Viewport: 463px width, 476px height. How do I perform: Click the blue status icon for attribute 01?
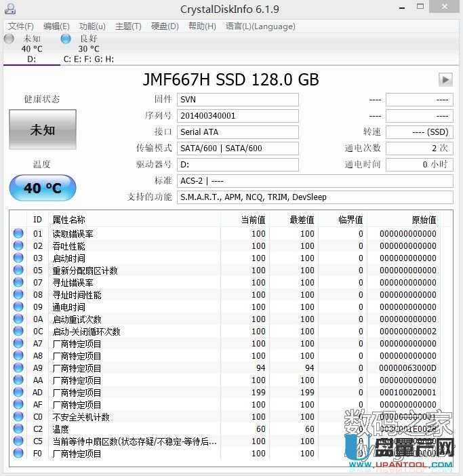[x=18, y=234]
